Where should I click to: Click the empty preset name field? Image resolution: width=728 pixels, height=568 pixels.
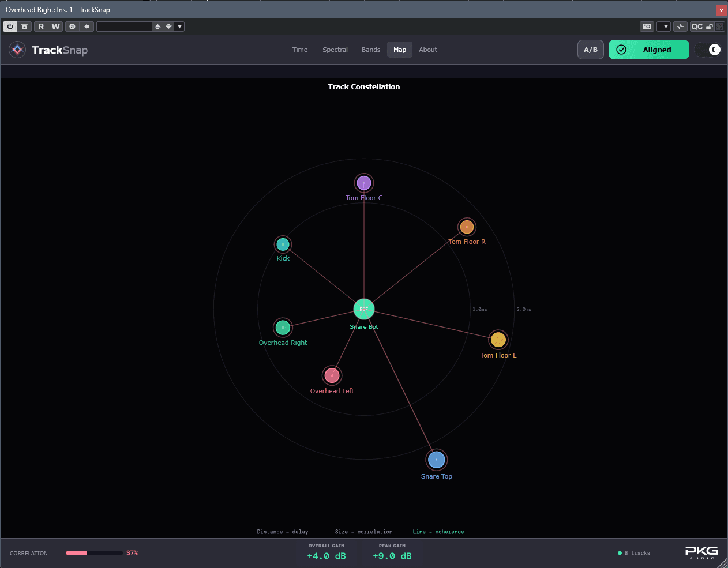[124, 27]
